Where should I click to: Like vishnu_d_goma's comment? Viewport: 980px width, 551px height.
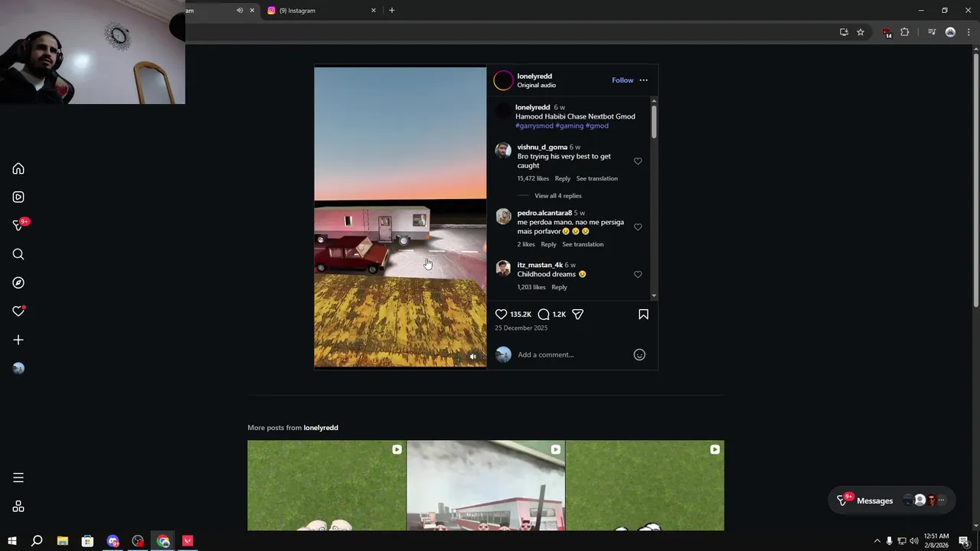638,161
